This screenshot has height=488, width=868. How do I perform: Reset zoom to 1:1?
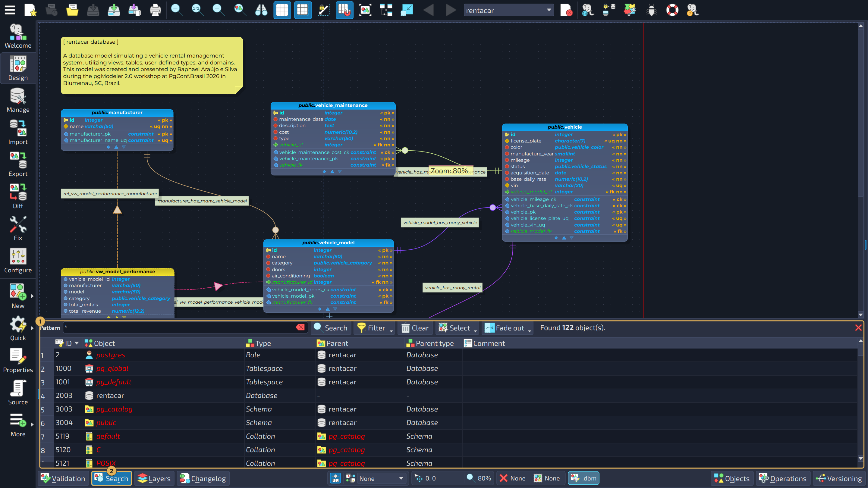pyautogui.click(x=197, y=10)
